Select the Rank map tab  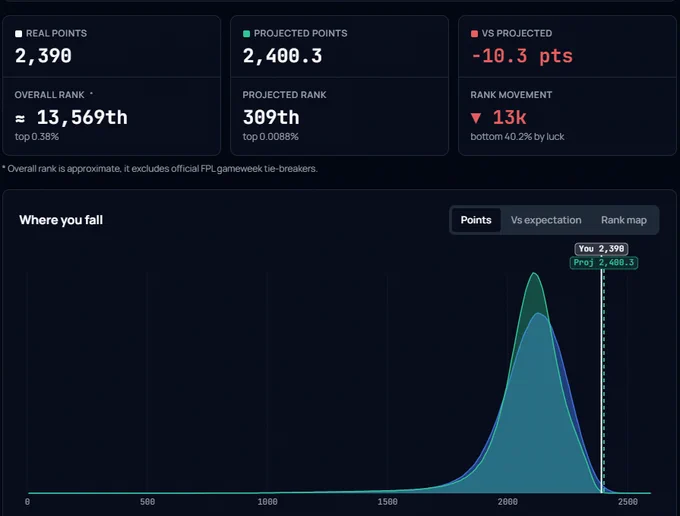pos(624,220)
